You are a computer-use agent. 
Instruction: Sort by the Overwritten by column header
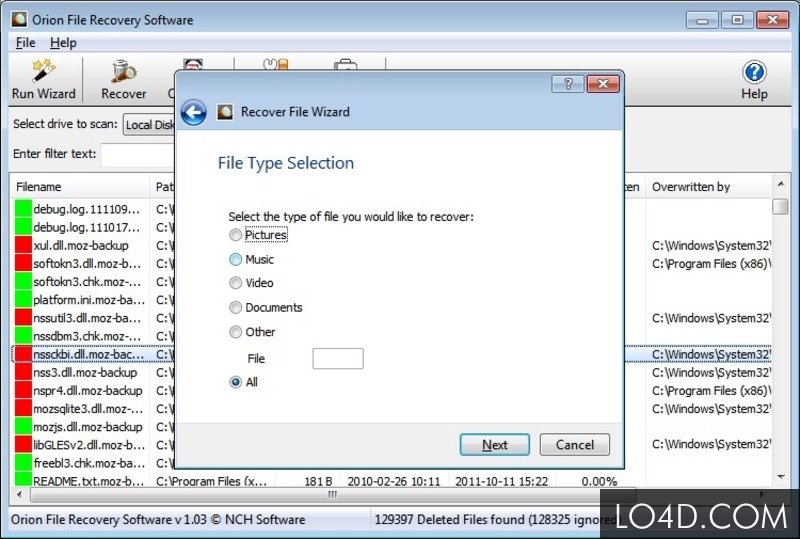(x=708, y=187)
